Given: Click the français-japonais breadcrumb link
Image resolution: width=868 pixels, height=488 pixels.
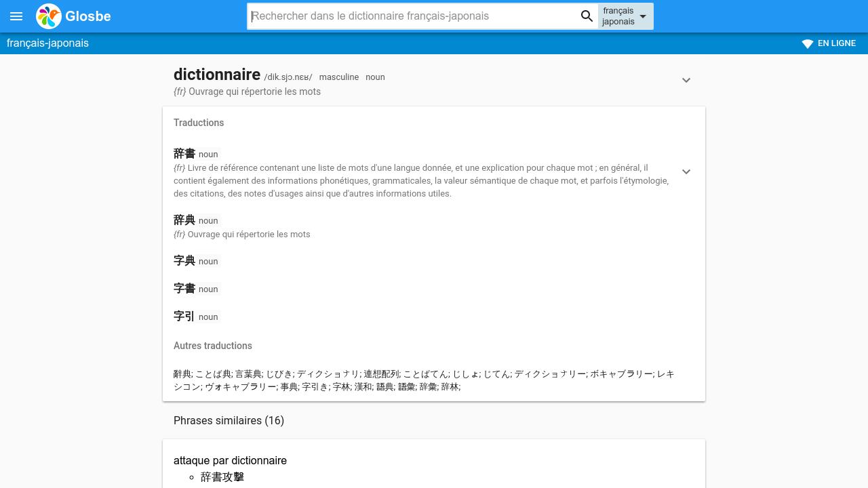Looking at the screenshot, I should click(47, 43).
